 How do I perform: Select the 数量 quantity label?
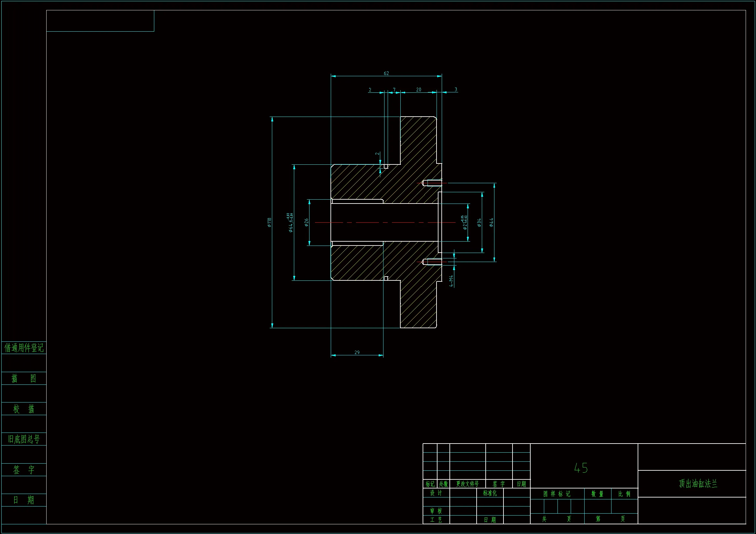(x=597, y=494)
